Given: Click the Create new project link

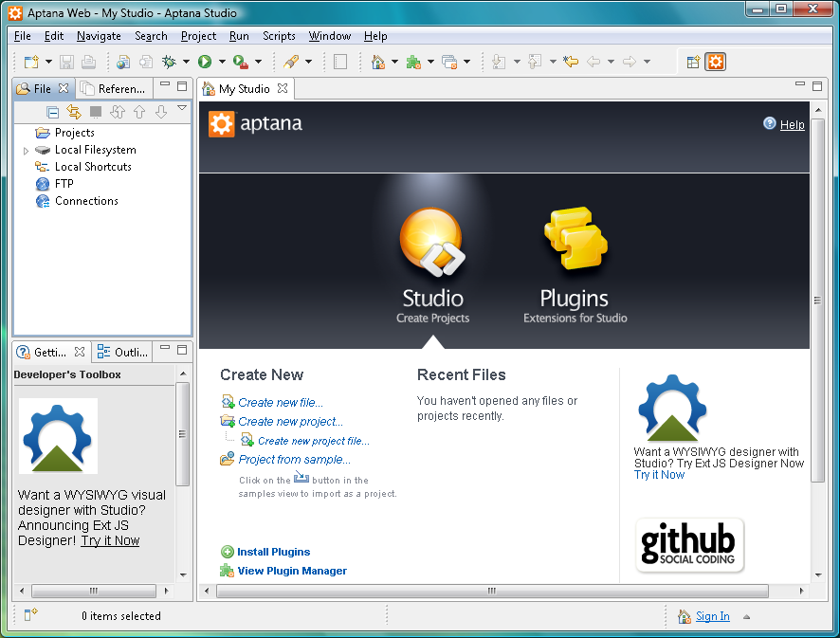Looking at the screenshot, I should [290, 422].
